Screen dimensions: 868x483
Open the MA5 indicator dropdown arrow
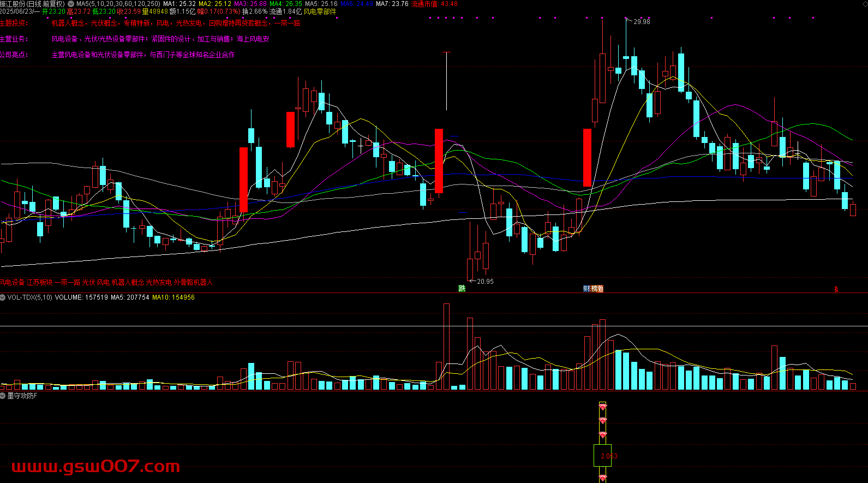click(x=71, y=4)
